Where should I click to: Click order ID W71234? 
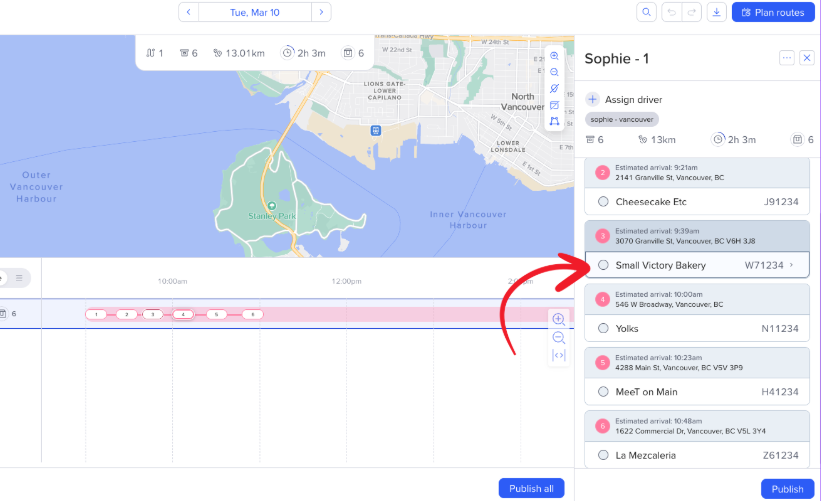click(764, 265)
